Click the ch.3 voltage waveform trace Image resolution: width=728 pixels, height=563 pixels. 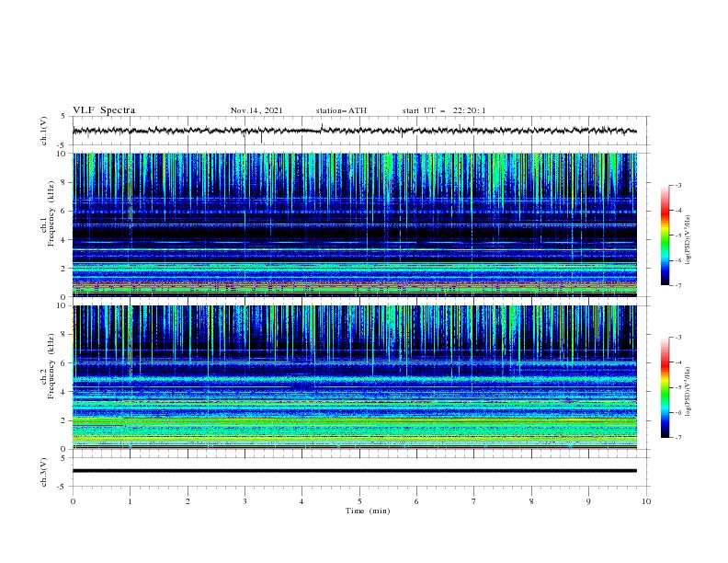point(355,471)
